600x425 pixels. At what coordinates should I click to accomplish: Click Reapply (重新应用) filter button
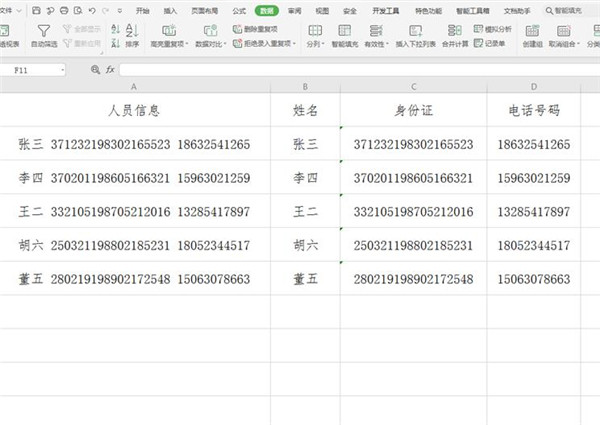82,44
